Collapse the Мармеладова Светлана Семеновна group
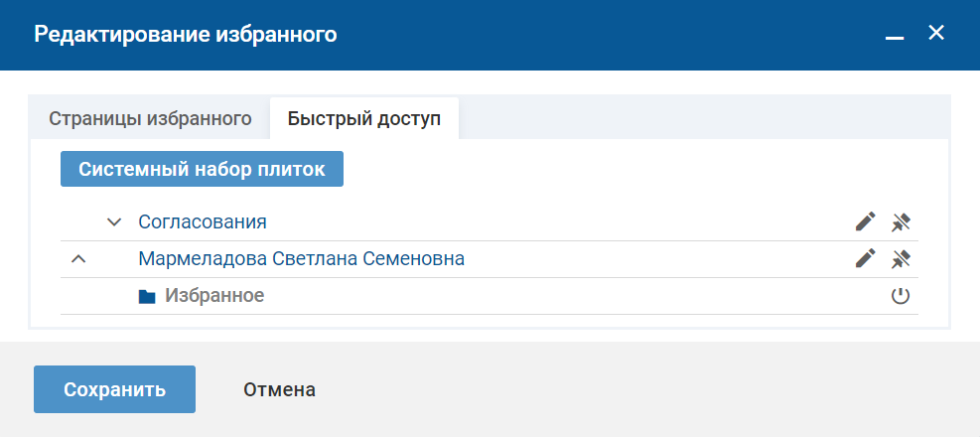 [78, 259]
